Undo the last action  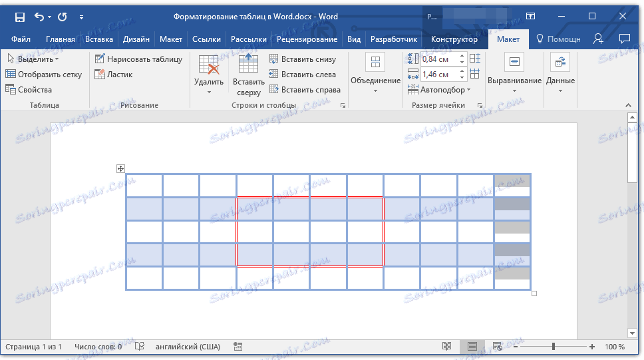pyautogui.click(x=39, y=17)
